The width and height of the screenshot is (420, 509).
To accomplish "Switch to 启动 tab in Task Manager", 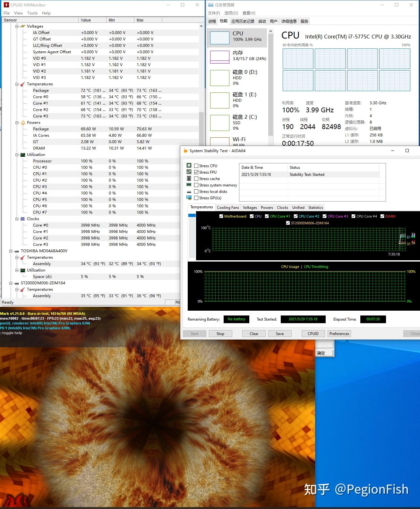I will pos(262,22).
